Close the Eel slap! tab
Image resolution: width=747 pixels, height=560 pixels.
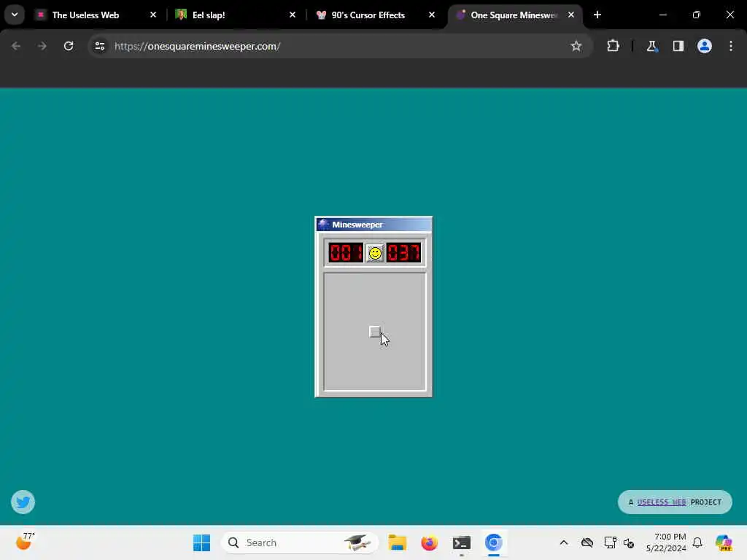(x=292, y=15)
